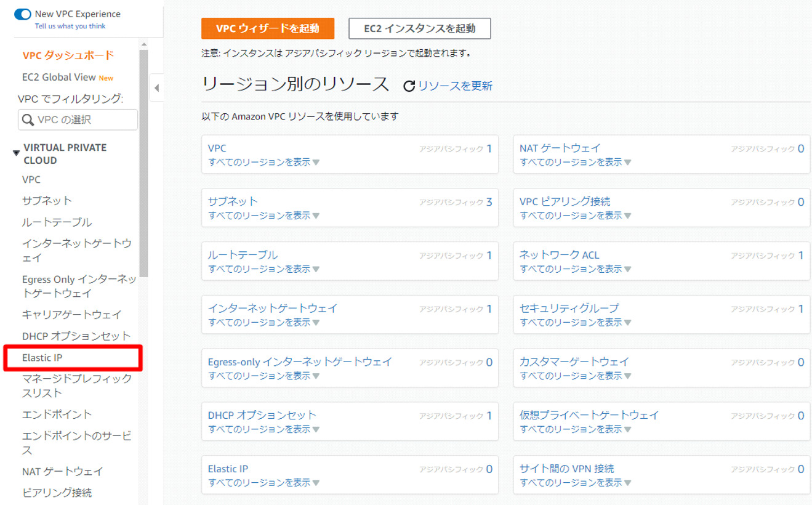Expand すべてのリージョンを表示 under ネットワーク ACL card

point(576,269)
